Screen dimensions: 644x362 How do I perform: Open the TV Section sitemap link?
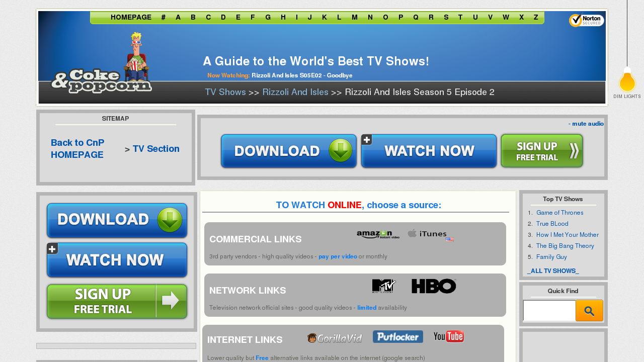[156, 149]
